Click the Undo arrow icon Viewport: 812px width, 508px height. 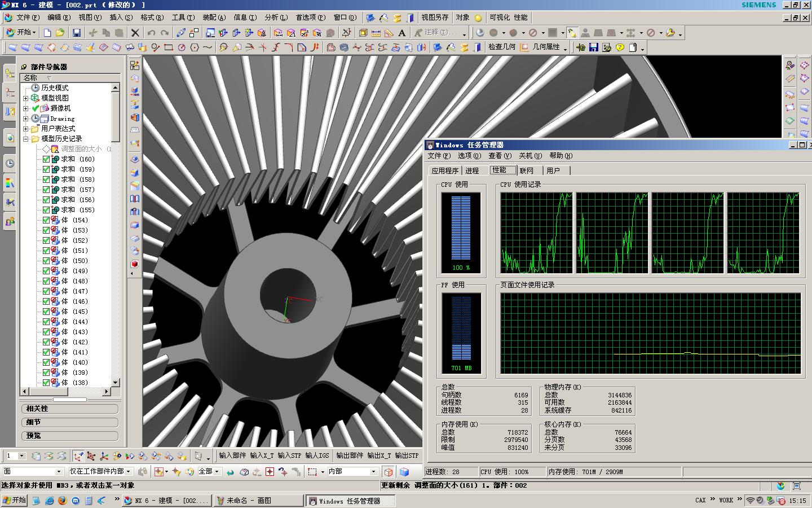tap(151, 33)
